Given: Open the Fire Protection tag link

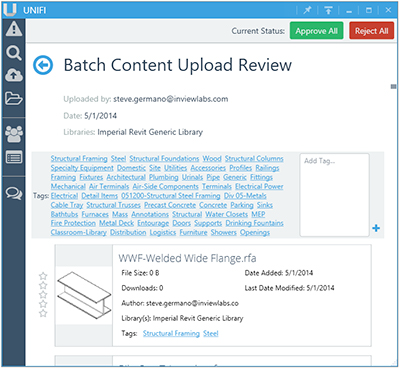Looking at the screenshot, I should tap(73, 223).
